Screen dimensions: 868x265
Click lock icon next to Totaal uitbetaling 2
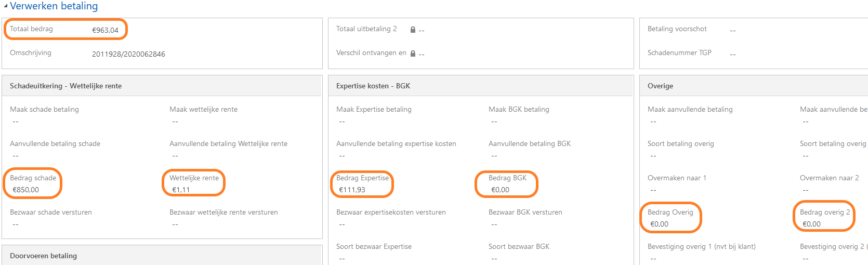pyautogui.click(x=413, y=30)
